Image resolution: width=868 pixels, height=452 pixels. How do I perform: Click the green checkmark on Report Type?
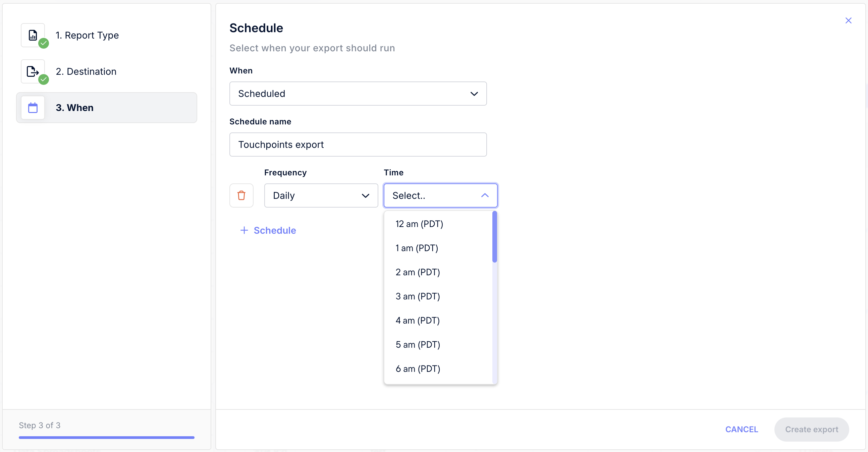44,44
